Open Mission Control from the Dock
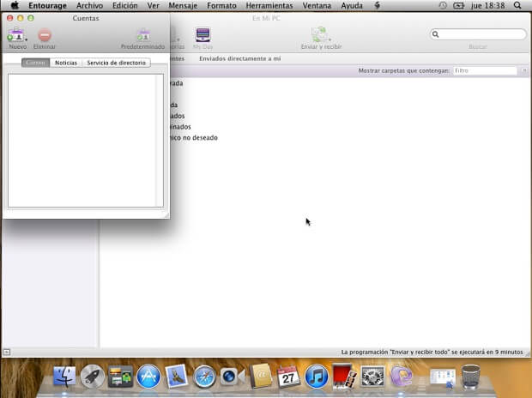 (x=120, y=377)
